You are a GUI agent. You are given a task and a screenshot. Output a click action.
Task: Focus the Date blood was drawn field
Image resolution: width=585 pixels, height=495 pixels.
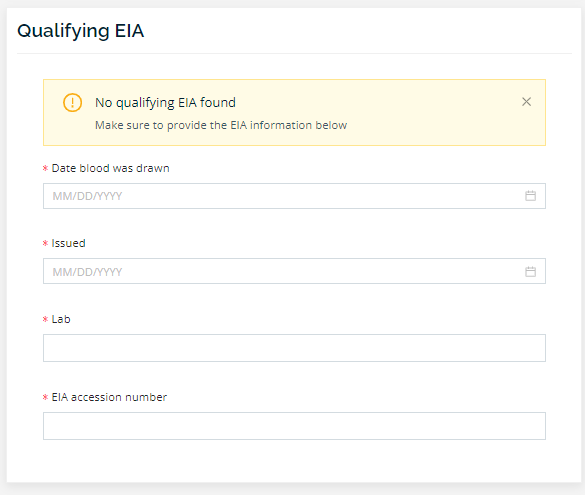294,196
